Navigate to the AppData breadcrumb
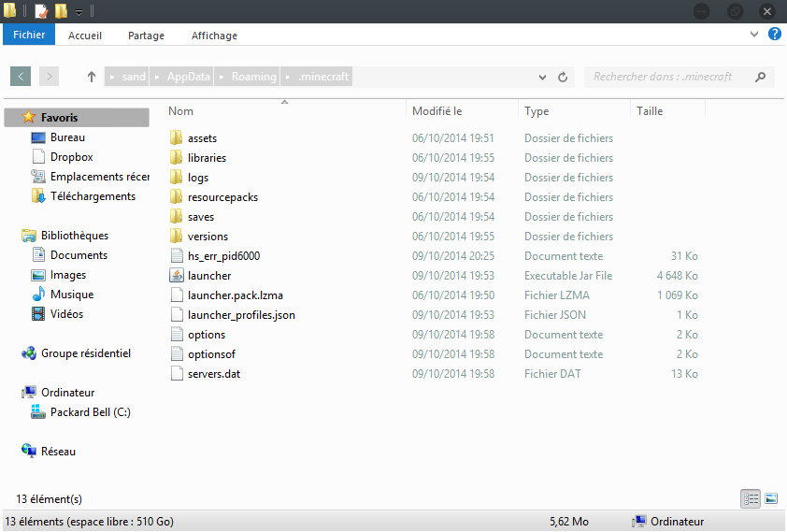 coord(188,77)
